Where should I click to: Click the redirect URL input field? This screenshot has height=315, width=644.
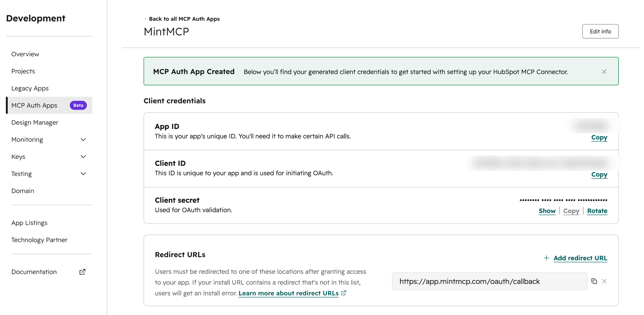(489, 281)
